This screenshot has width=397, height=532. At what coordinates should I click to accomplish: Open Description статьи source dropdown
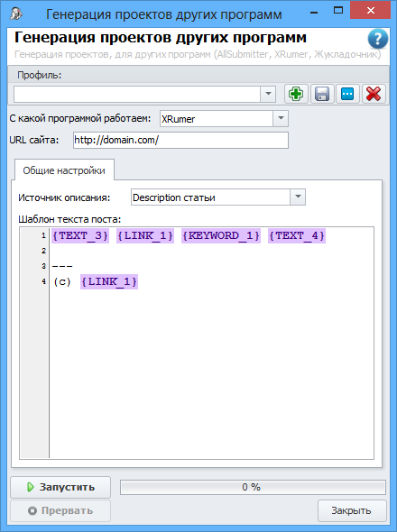pyautogui.click(x=298, y=197)
